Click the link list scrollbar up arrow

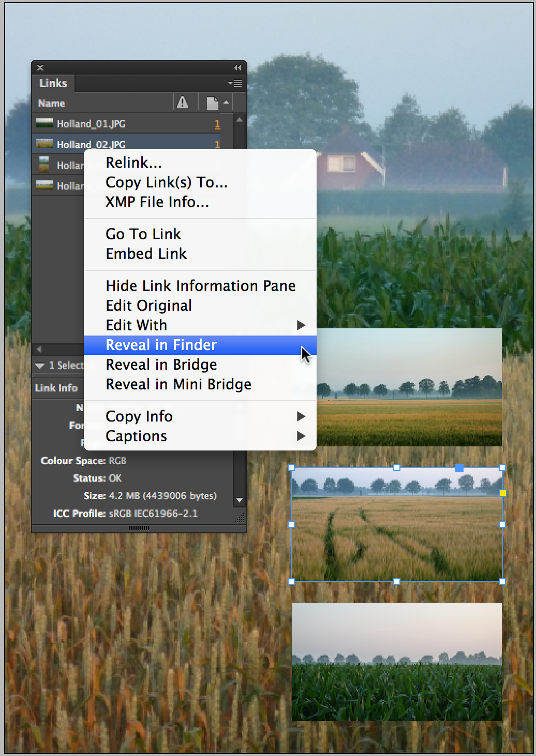coord(239,120)
